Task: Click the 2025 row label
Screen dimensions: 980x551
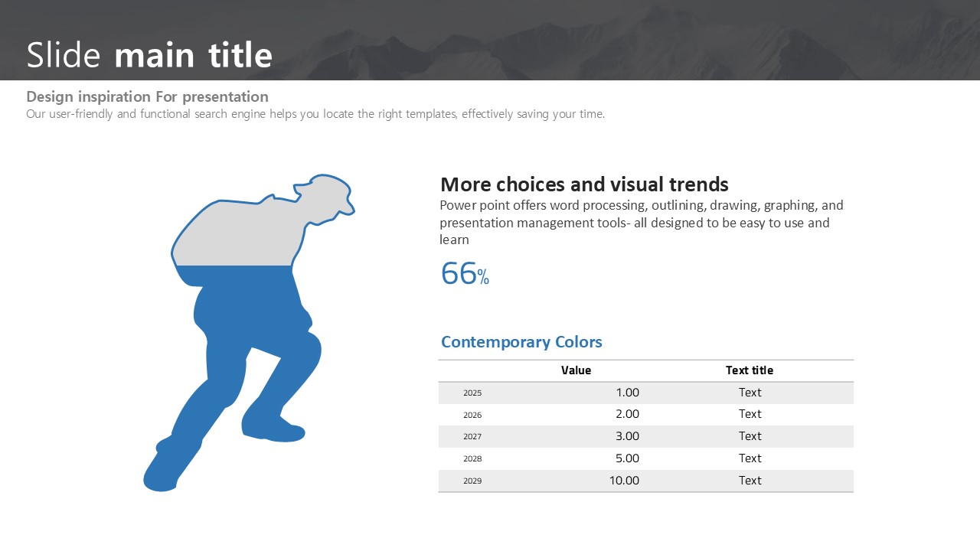Action: tap(472, 393)
